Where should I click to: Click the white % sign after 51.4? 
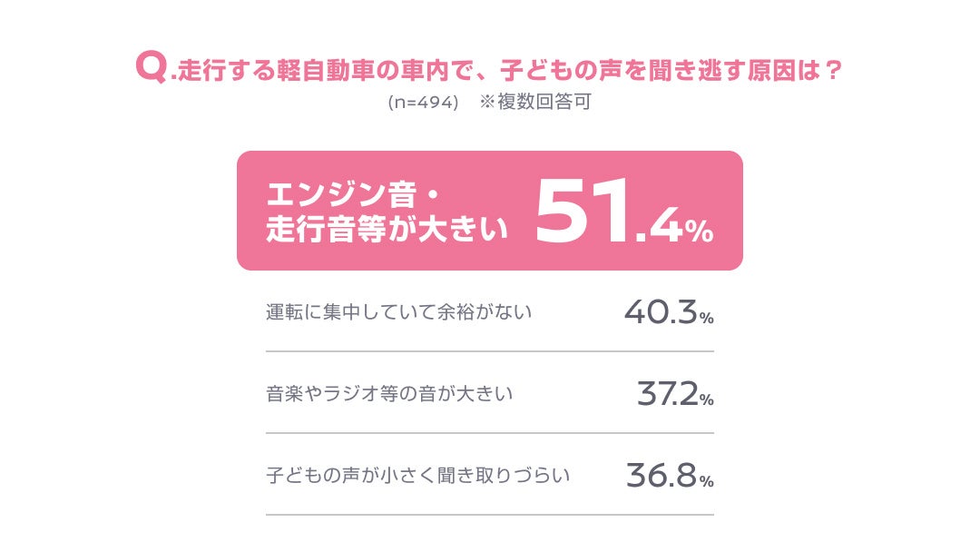click(699, 233)
